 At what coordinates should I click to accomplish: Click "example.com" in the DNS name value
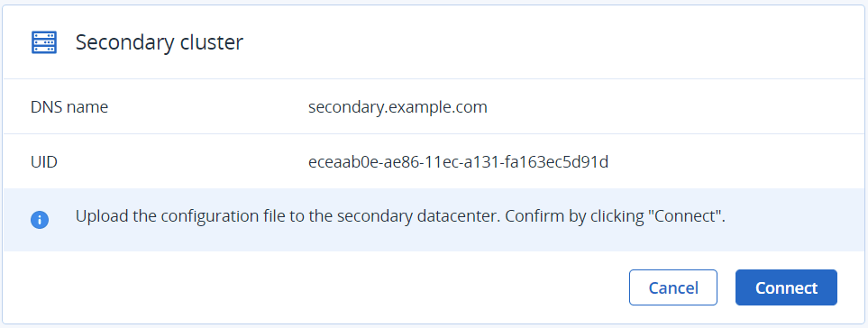[437, 106]
